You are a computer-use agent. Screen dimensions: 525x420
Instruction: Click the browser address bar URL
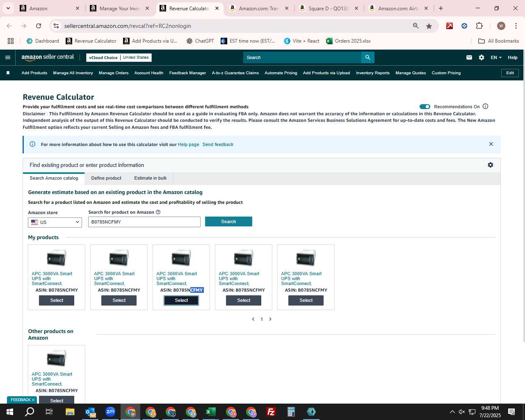[x=128, y=26]
